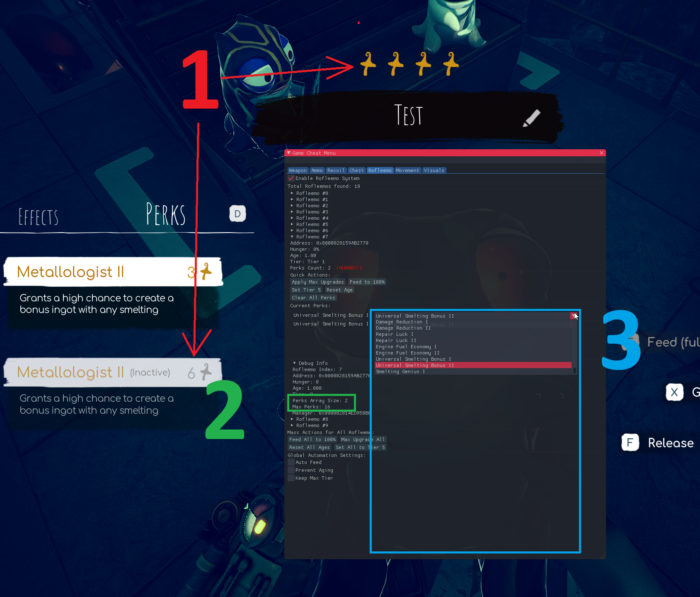Click the pencil icon to rename TEST
Screen dimensions: 700x597
(532, 118)
